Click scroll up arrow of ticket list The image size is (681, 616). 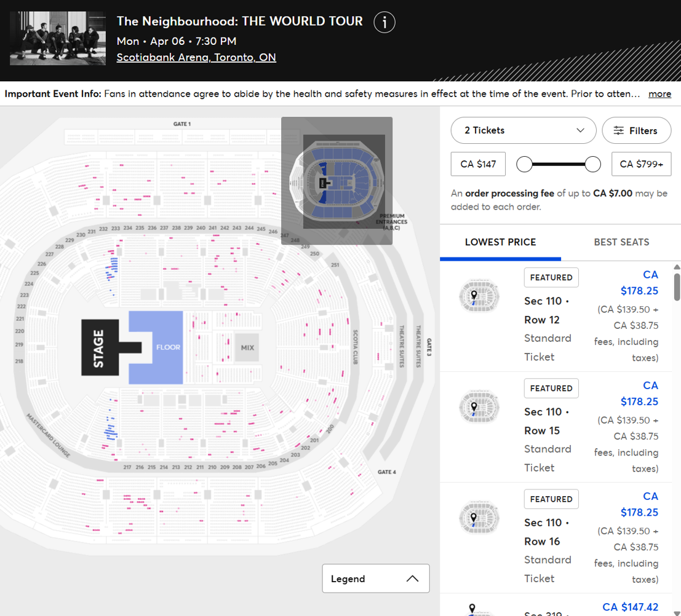point(677,267)
